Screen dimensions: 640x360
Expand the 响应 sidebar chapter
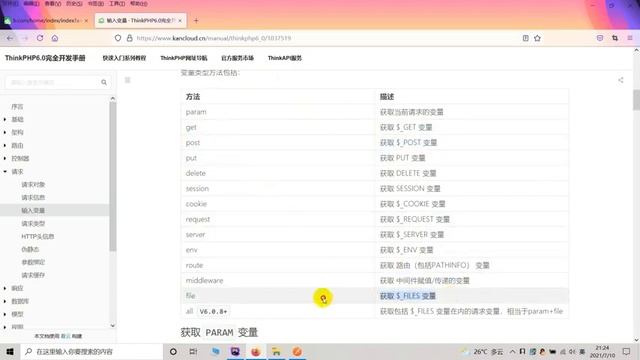click(5, 288)
